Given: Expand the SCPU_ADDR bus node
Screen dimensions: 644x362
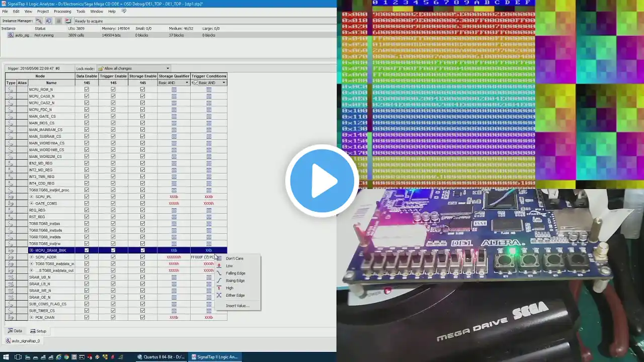Looking at the screenshot, I should [x=31, y=257].
